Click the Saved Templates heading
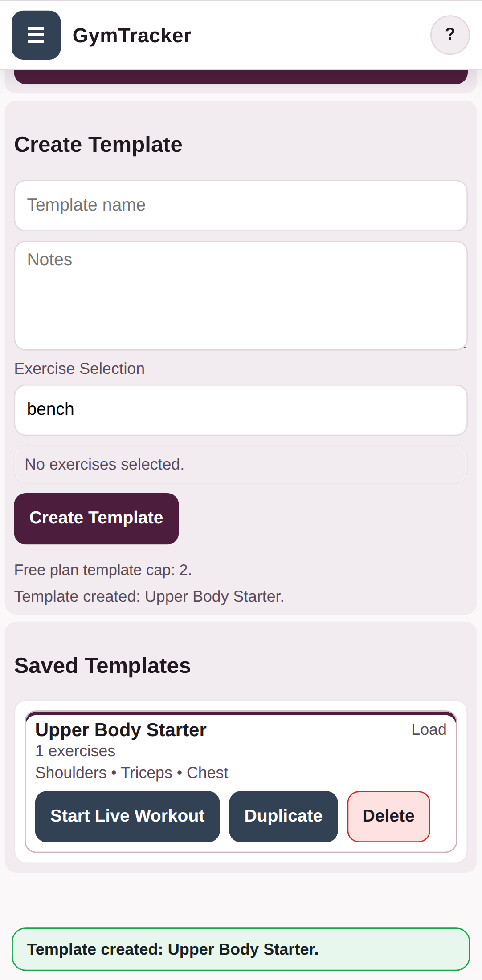This screenshot has height=980, width=482. pos(102,666)
